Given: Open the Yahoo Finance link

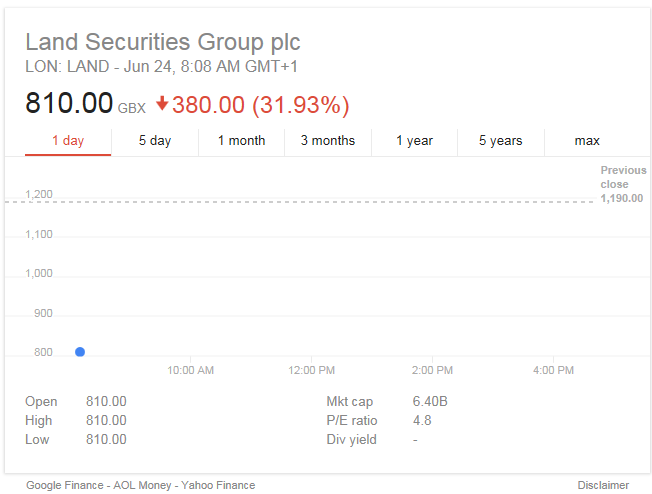Looking at the screenshot, I should pyautogui.click(x=218, y=485).
